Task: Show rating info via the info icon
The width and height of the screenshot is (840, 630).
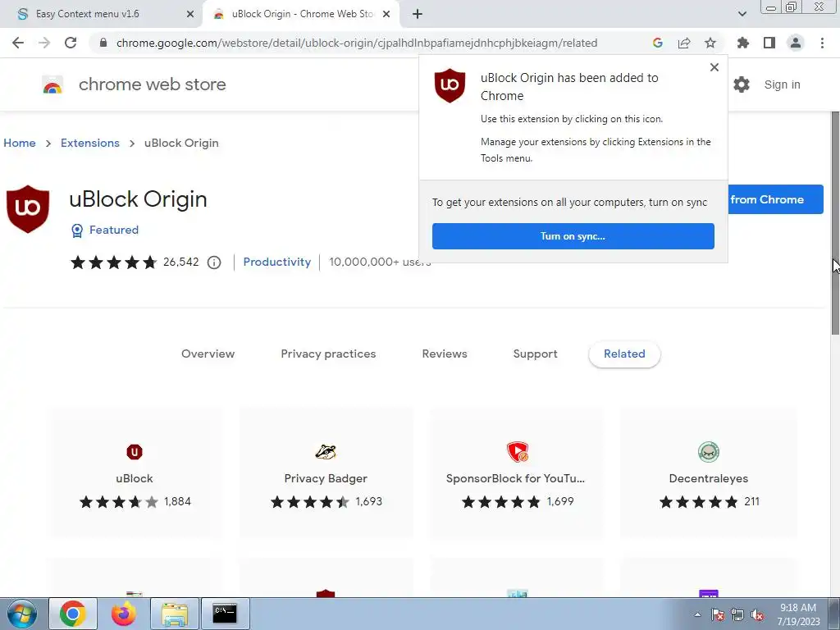Action: (x=214, y=262)
